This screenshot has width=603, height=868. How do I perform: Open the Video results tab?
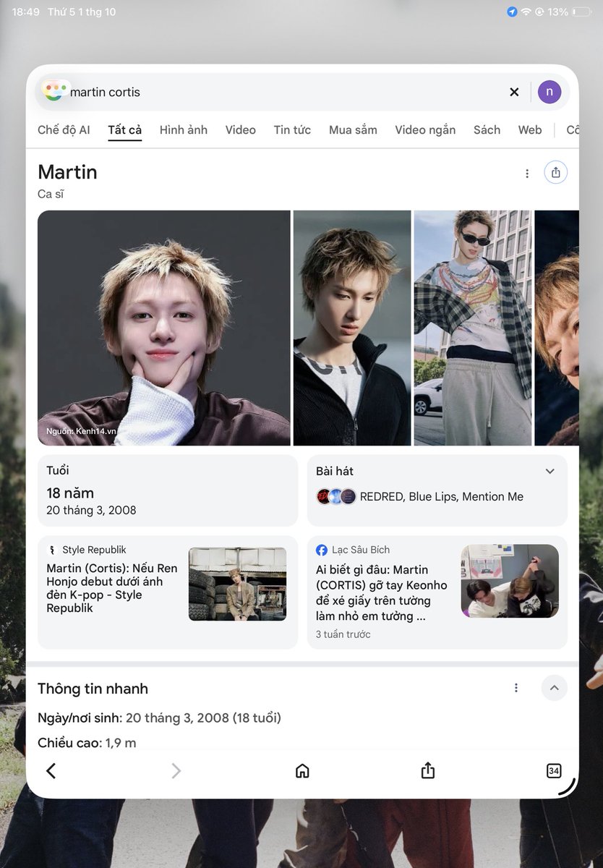pos(241,130)
